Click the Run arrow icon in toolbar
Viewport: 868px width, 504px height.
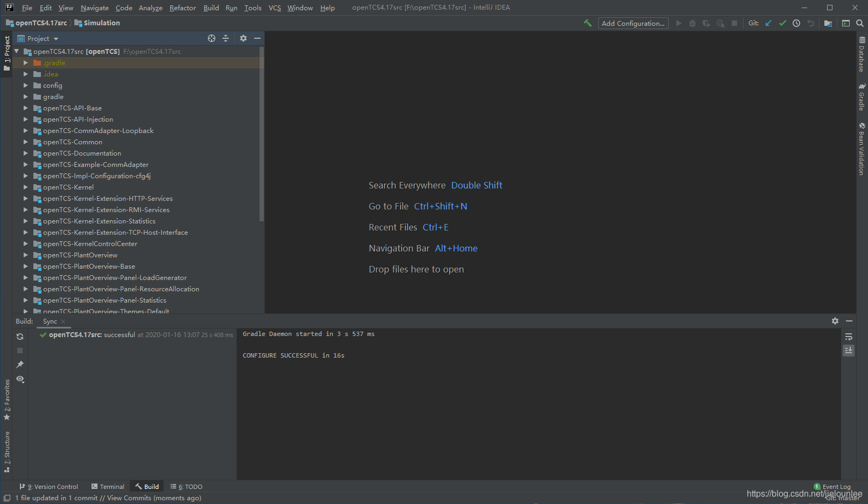click(x=678, y=23)
